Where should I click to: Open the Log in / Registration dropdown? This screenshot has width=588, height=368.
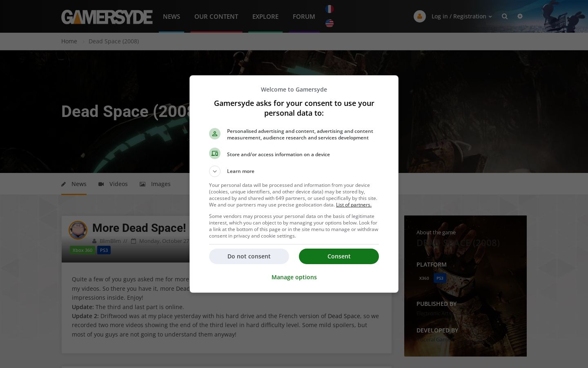pyautogui.click(x=462, y=16)
